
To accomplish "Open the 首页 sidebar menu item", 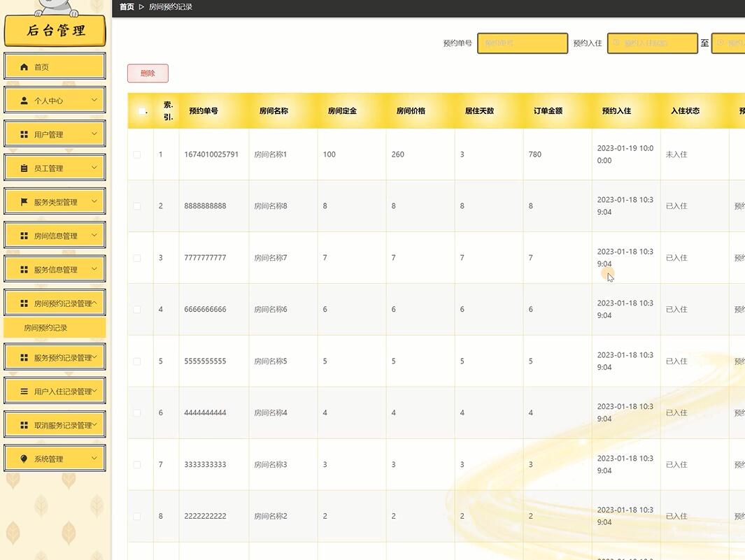I will pos(55,66).
